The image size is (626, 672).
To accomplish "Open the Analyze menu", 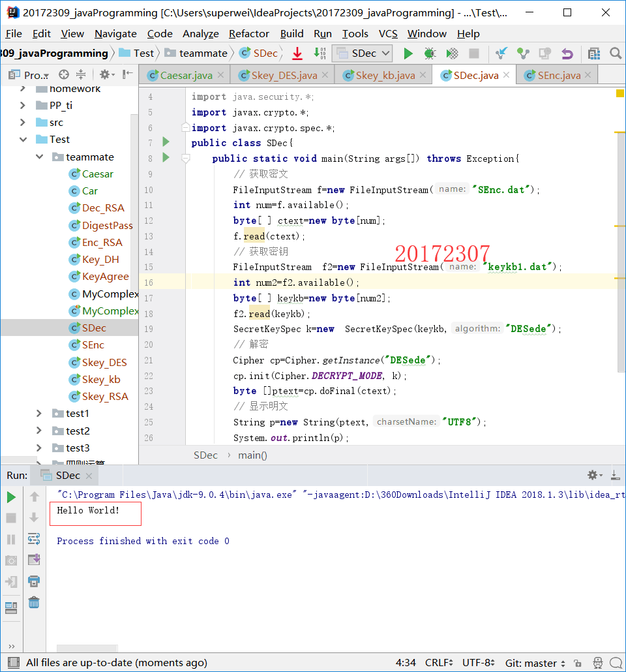I will 201,33.
